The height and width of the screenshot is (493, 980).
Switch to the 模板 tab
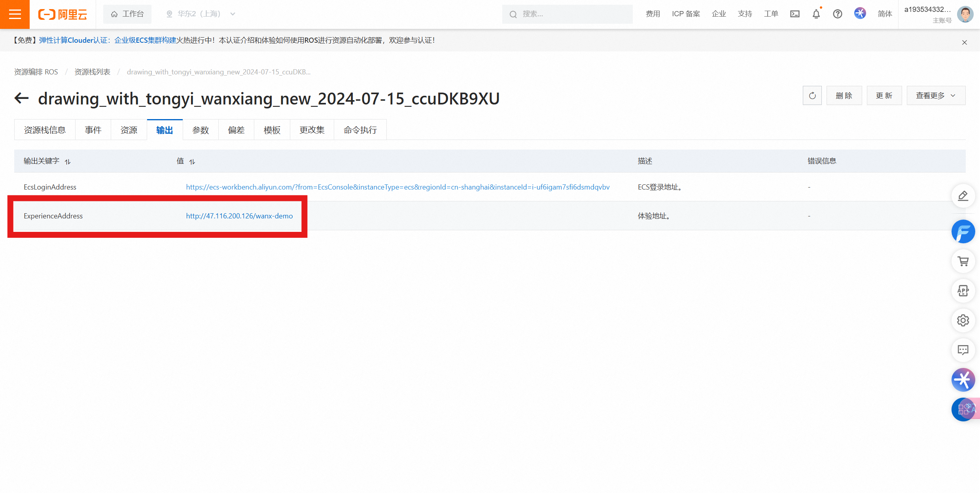tap(272, 130)
